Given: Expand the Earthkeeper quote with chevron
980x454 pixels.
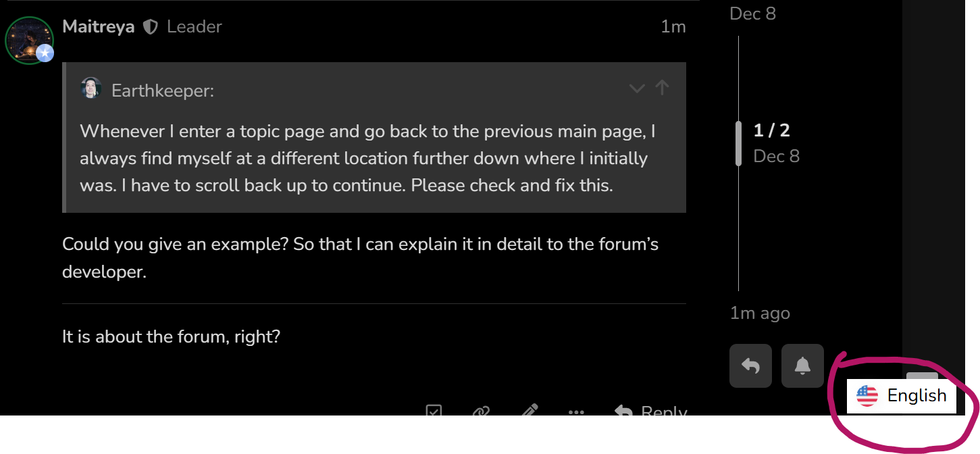Looking at the screenshot, I should pos(636,89).
